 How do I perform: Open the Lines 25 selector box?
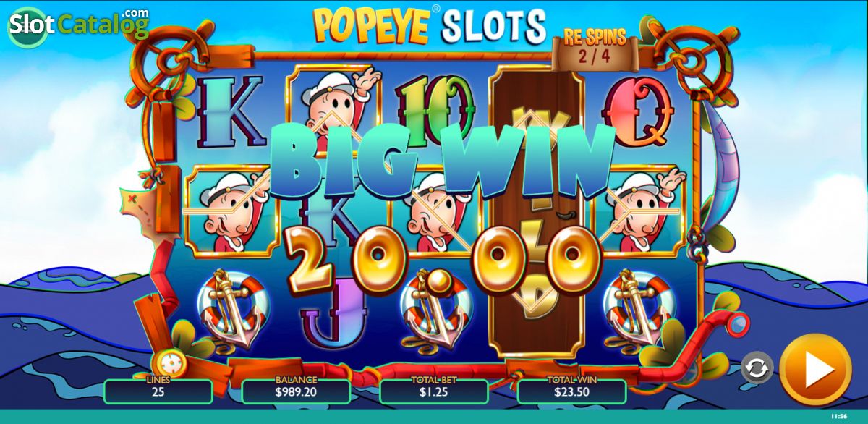(x=158, y=391)
